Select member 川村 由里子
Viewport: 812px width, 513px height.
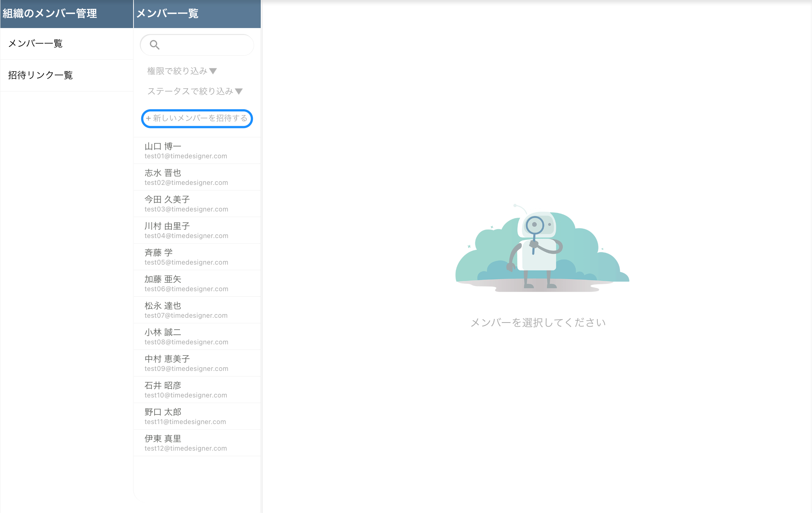tap(197, 230)
